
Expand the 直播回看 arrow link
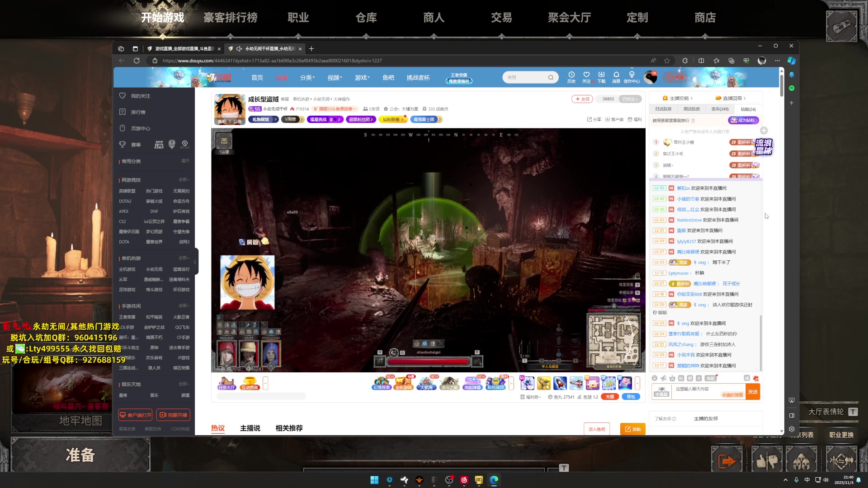(731, 98)
